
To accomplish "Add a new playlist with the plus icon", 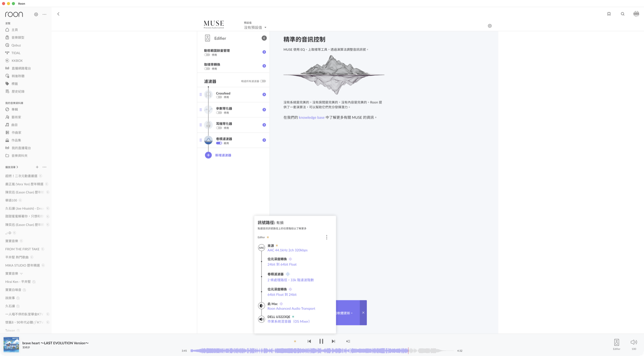I will click(37, 167).
